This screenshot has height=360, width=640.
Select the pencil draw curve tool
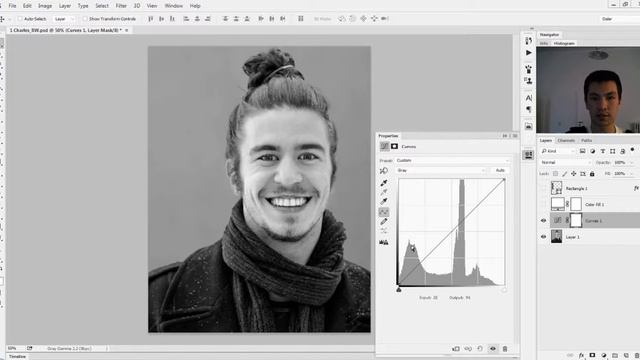tap(384, 222)
